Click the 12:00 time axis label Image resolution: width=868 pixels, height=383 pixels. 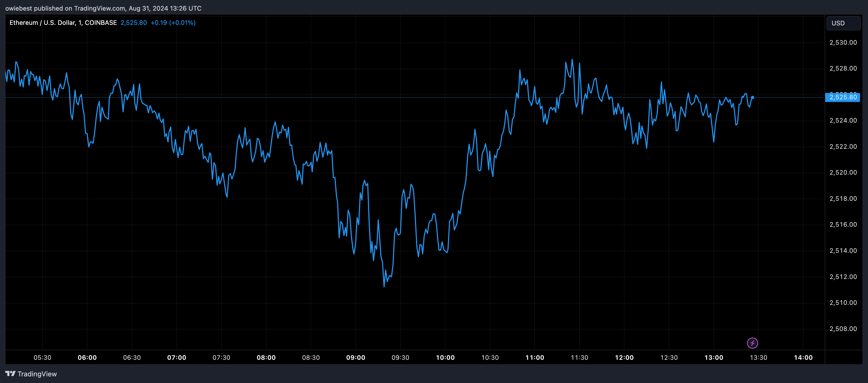pos(624,357)
